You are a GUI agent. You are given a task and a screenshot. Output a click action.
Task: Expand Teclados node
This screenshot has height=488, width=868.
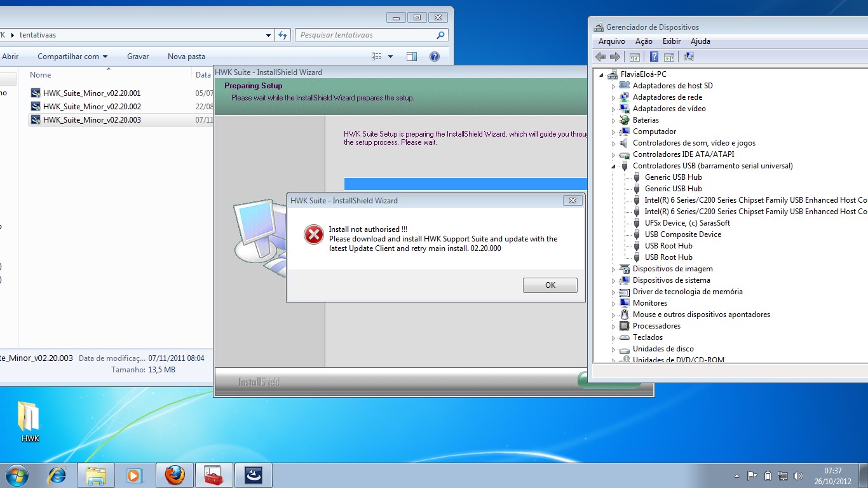[614, 337]
